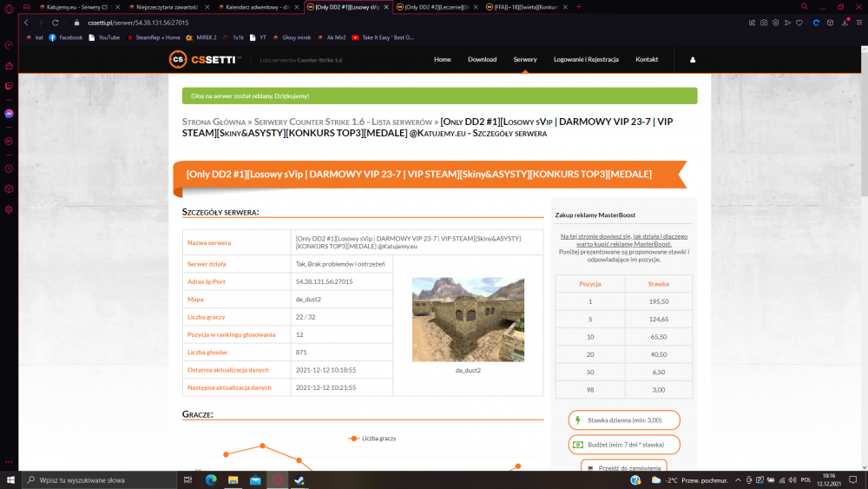The height and width of the screenshot is (489, 868).
Task: Select the server IP 54.38.131.56:27015 cell
Action: point(341,281)
